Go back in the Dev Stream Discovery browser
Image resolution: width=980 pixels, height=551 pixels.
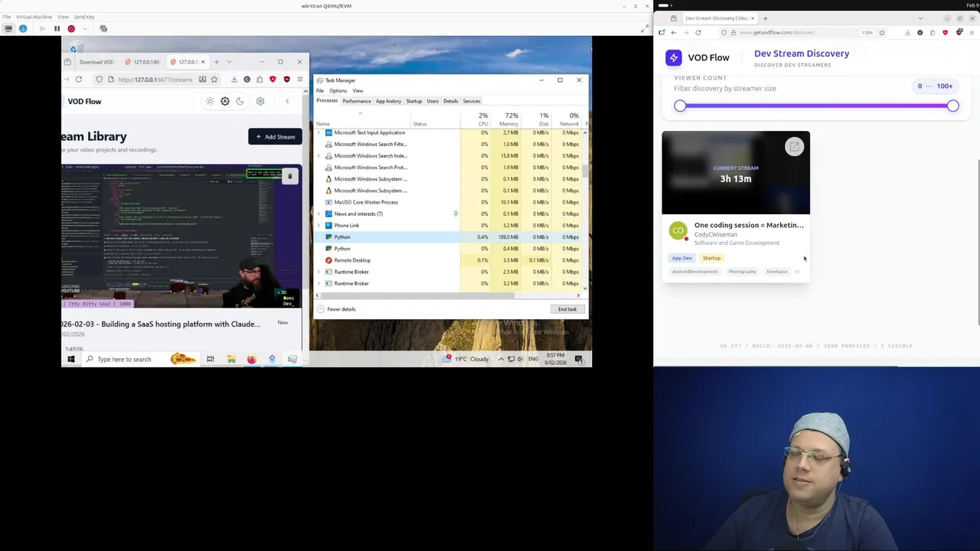pos(674,33)
